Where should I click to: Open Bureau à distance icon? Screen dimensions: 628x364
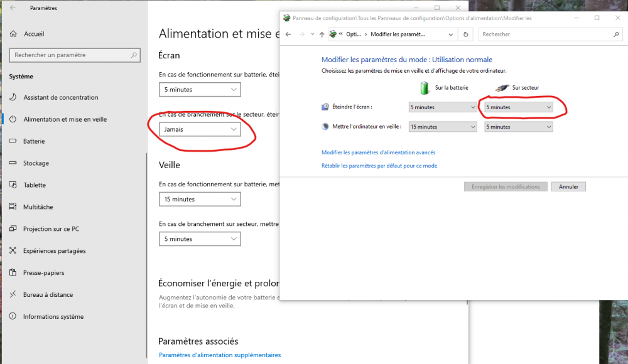13,294
